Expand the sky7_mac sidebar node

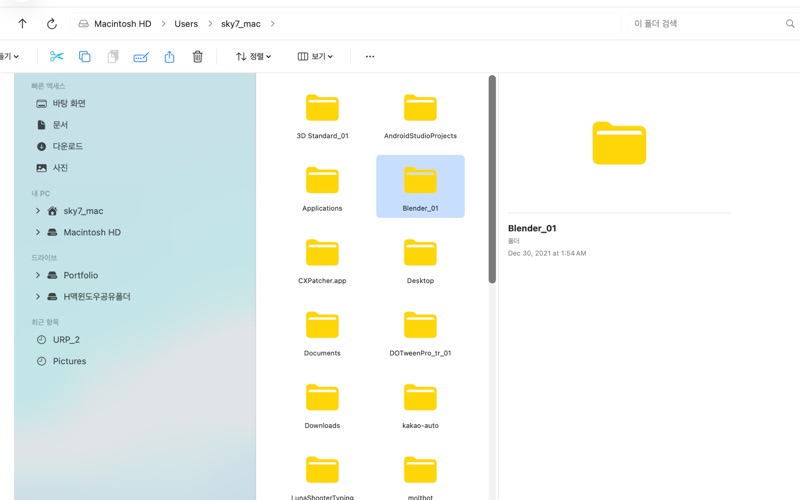point(38,210)
